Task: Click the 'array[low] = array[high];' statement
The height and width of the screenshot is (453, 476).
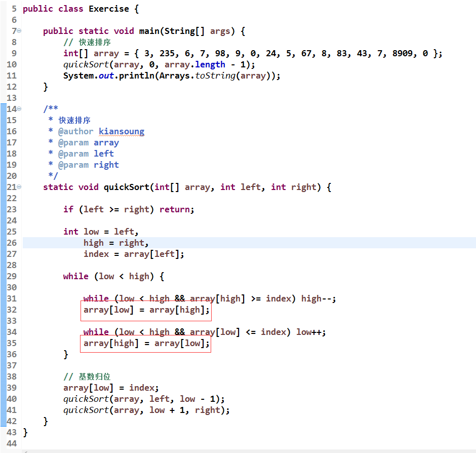Action: (x=146, y=310)
